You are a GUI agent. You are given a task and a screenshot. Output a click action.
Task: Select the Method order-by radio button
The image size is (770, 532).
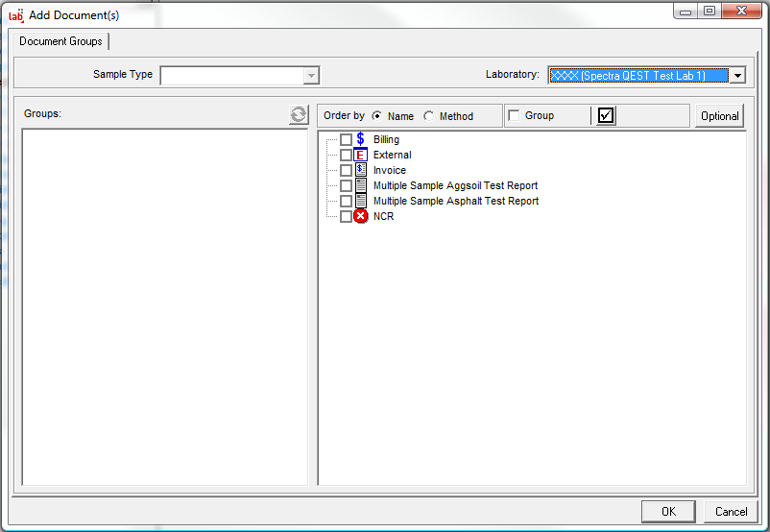[x=428, y=116]
